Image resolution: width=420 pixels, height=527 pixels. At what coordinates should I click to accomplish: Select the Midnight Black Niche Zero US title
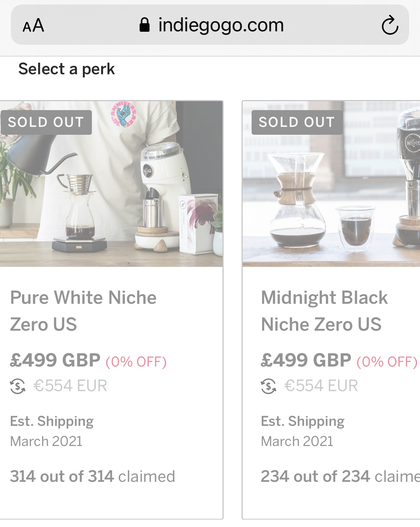[324, 311]
